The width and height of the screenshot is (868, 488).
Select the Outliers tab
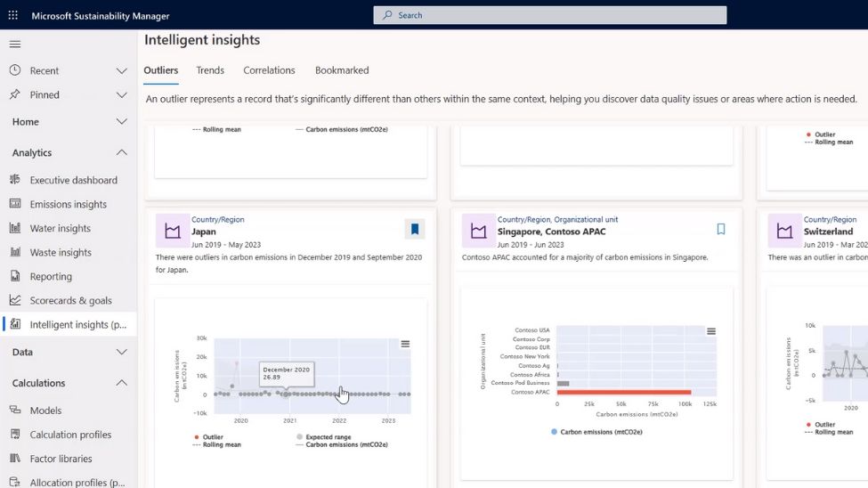[x=160, y=70]
